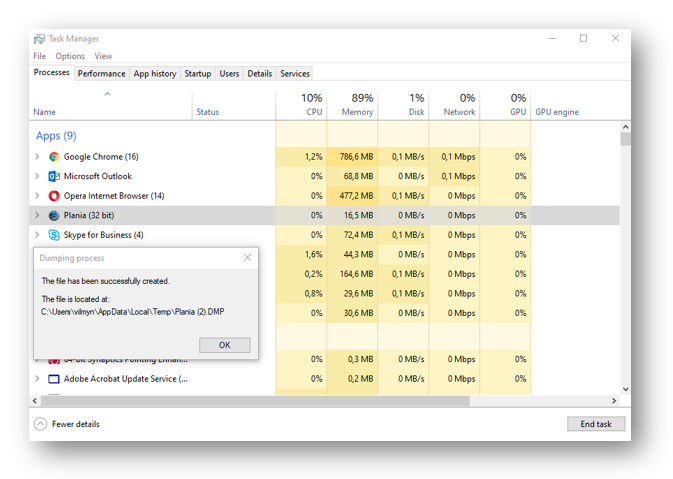This screenshot has height=479, width=673.
Task: Collapse view with Fewer details arrow icon
Action: (40, 424)
